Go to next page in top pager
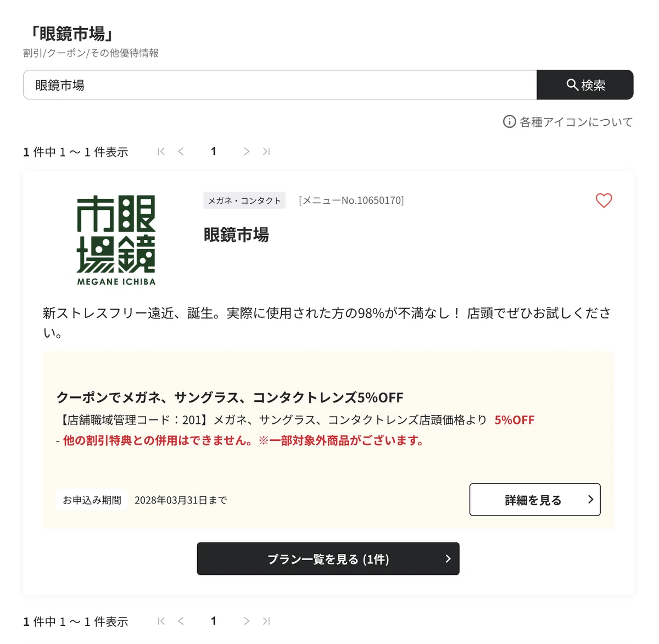This screenshot has width=659, height=644. (247, 151)
